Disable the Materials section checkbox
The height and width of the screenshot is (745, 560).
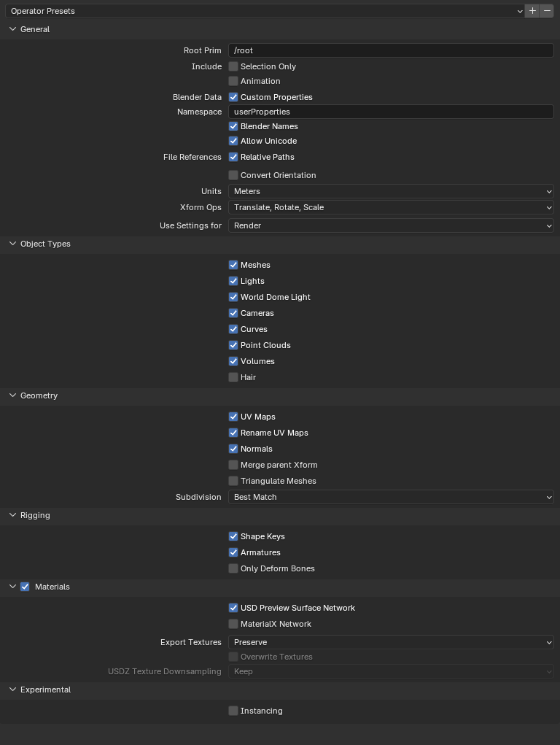(25, 587)
